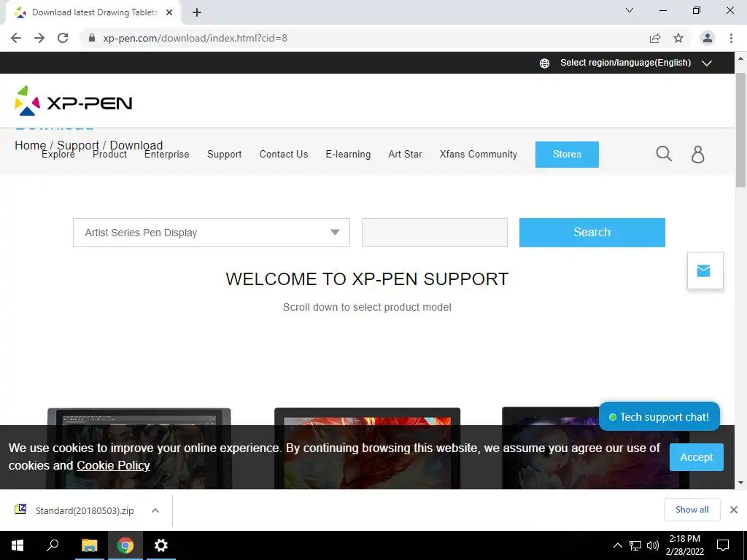Click the Chrome taskbar icon
Viewport: 747px width, 560px height.
point(125,545)
